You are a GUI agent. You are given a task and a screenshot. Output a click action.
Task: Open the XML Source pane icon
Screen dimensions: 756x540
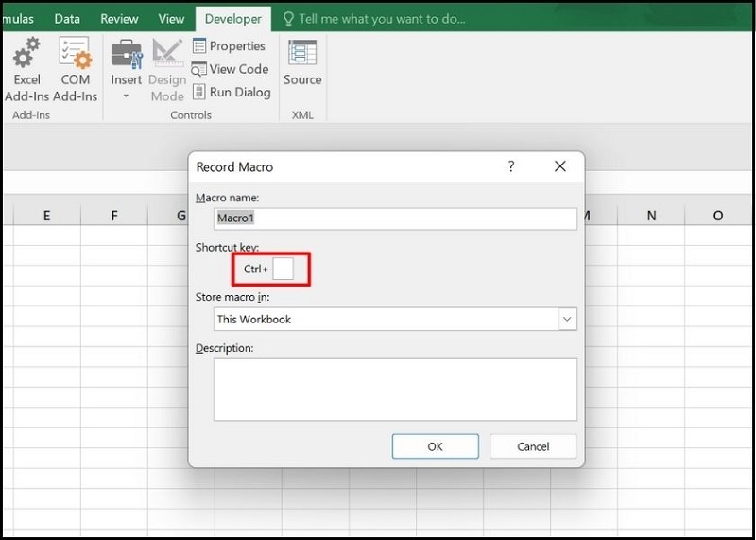click(x=302, y=53)
